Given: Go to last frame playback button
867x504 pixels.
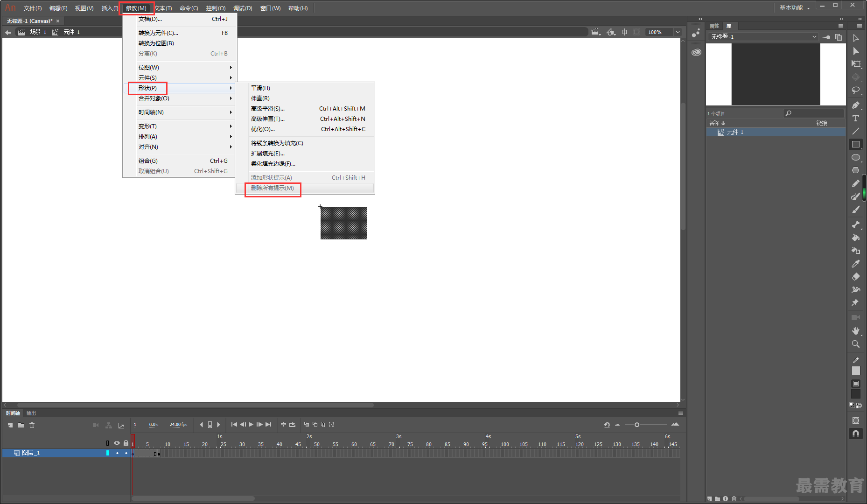Looking at the screenshot, I should [268, 425].
